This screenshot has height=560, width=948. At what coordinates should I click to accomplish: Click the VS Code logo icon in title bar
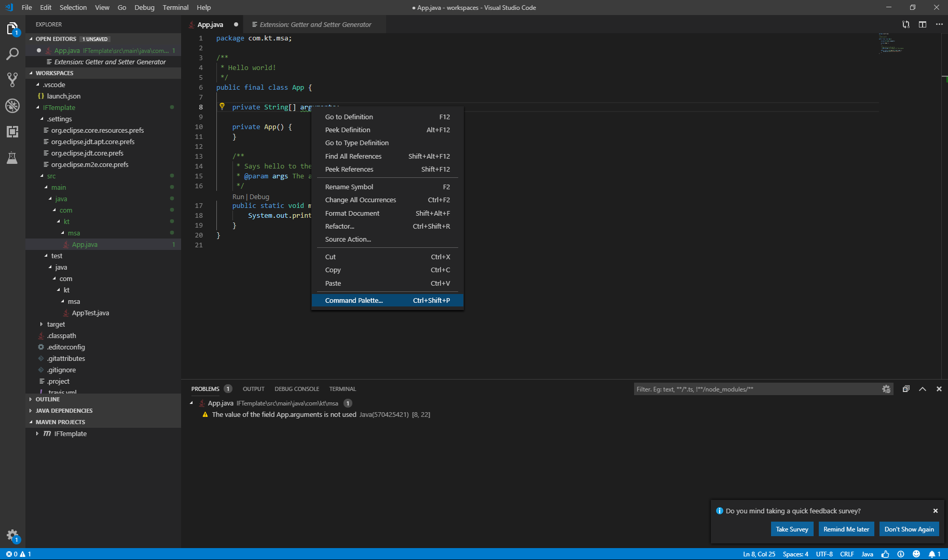pyautogui.click(x=9, y=7)
